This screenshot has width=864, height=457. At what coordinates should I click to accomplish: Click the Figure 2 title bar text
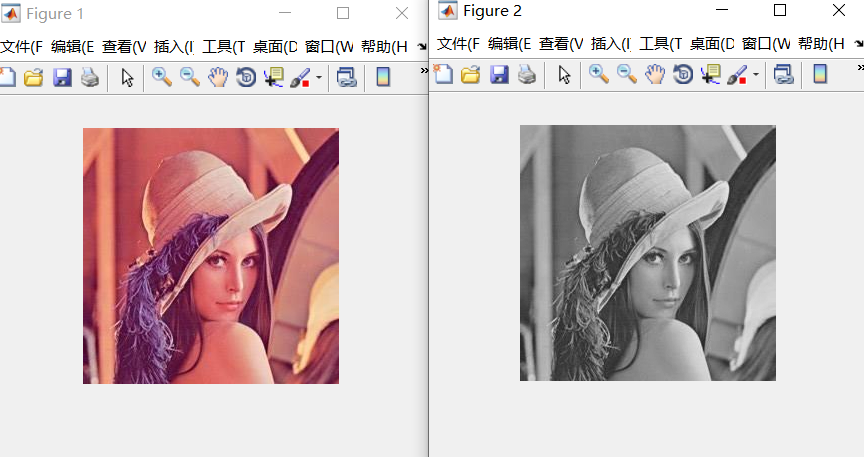pos(492,11)
